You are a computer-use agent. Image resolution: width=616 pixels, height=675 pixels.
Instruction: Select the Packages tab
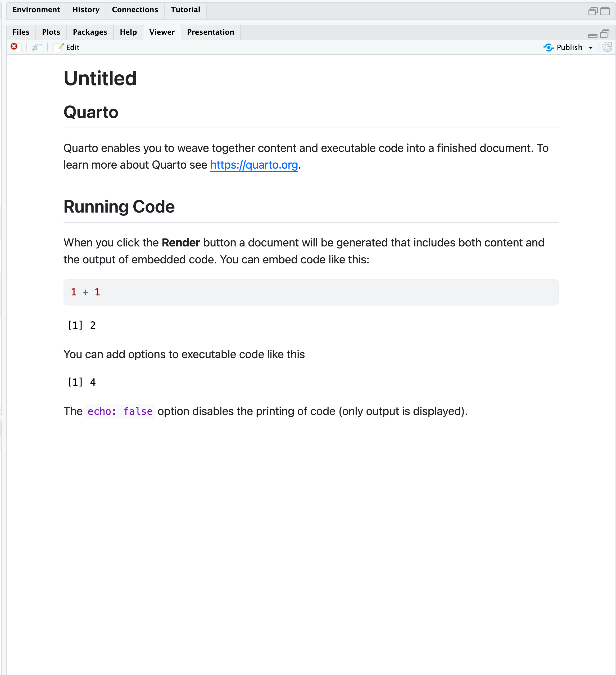tap(90, 32)
